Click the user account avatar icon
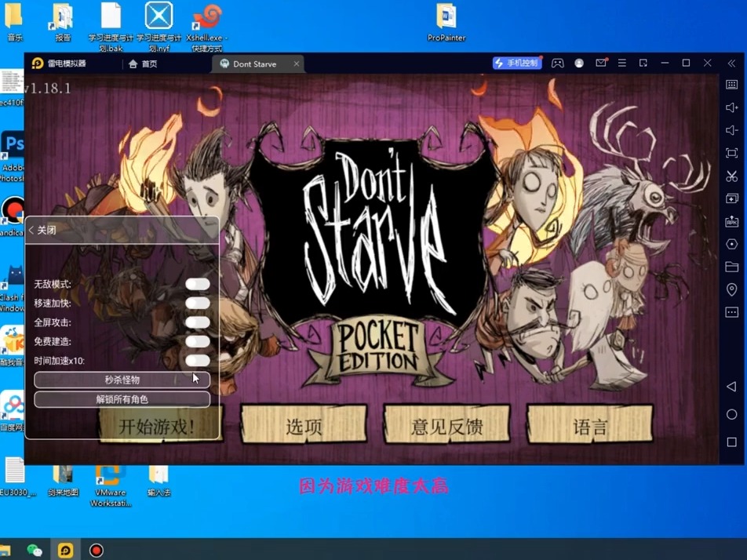The height and width of the screenshot is (560, 747). coord(579,64)
